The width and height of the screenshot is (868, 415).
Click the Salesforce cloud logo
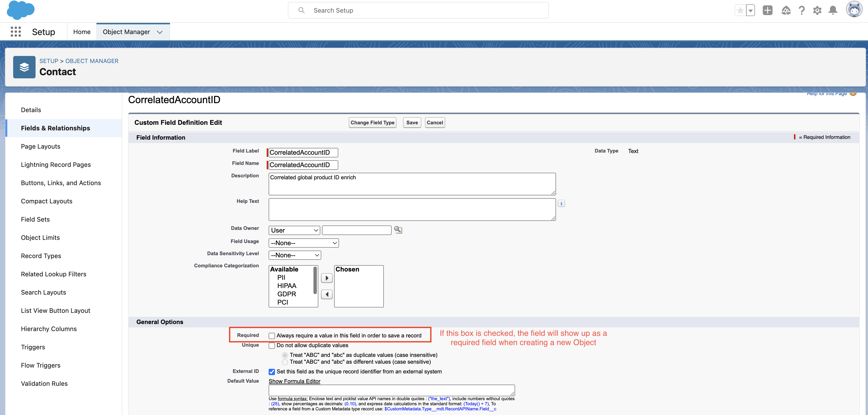[20, 10]
